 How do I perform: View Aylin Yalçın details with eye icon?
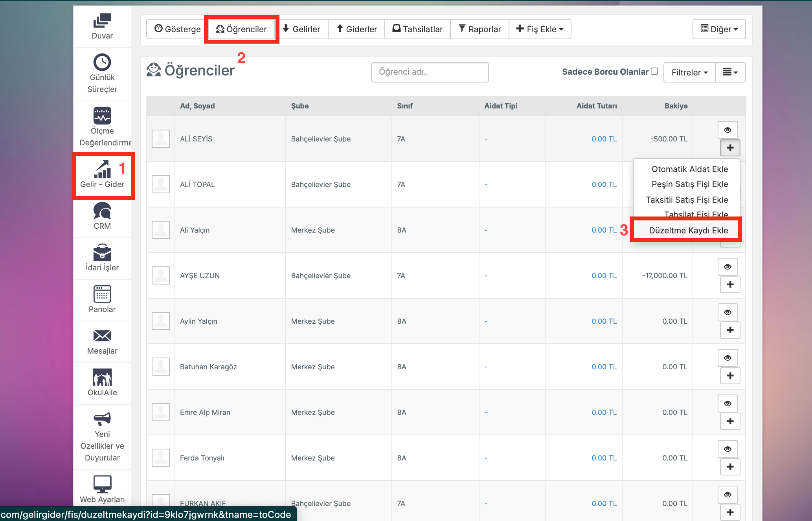click(728, 312)
